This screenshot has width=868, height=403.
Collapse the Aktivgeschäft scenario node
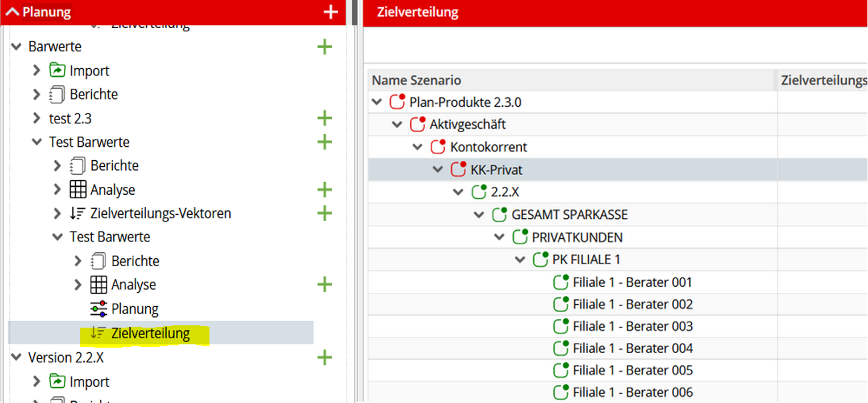pyautogui.click(x=397, y=125)
